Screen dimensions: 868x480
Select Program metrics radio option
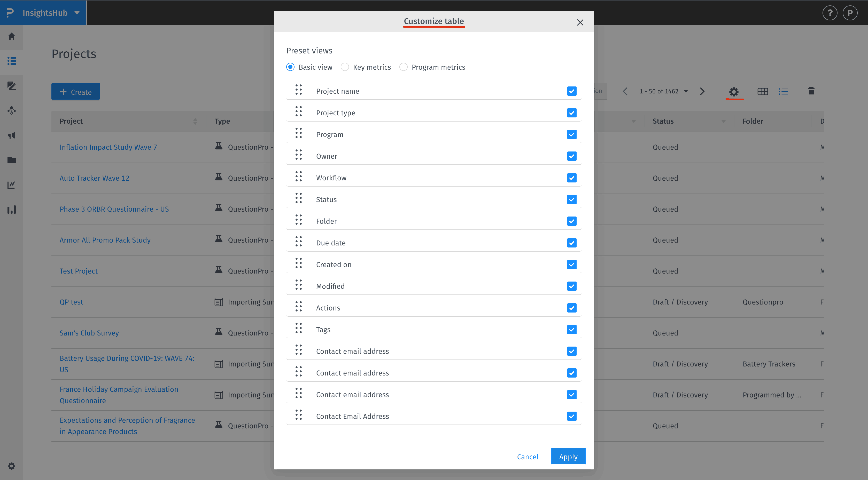pyautogui.click(x=403, y=67)
